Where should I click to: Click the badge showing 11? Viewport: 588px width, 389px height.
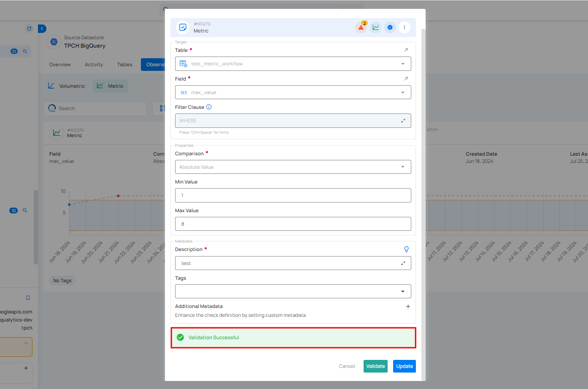(x=14, y=51)
